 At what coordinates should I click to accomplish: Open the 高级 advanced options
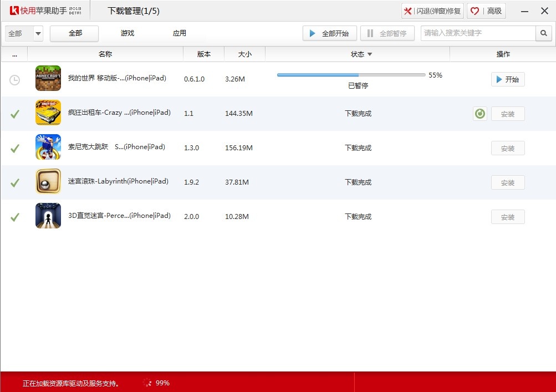pos(487,11)
